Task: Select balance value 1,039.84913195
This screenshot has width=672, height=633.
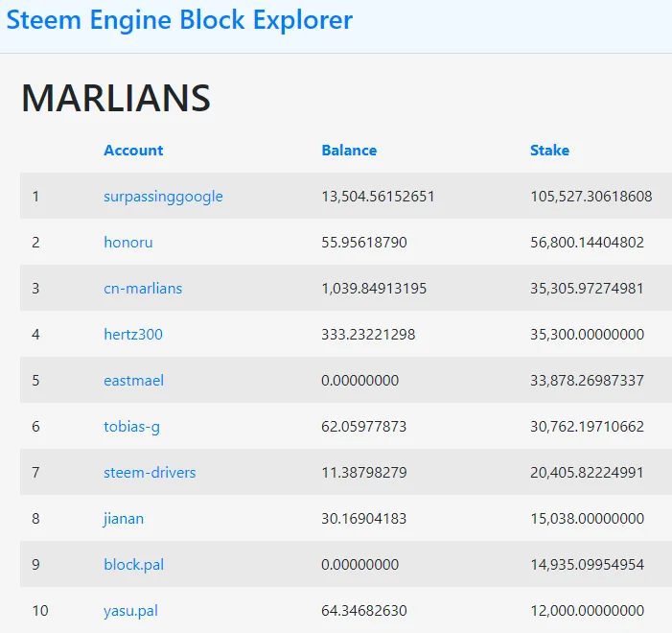Action: tap(374, 288)
